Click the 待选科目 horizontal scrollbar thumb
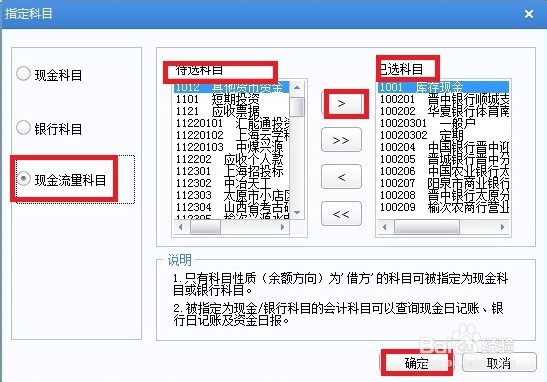 205,227
